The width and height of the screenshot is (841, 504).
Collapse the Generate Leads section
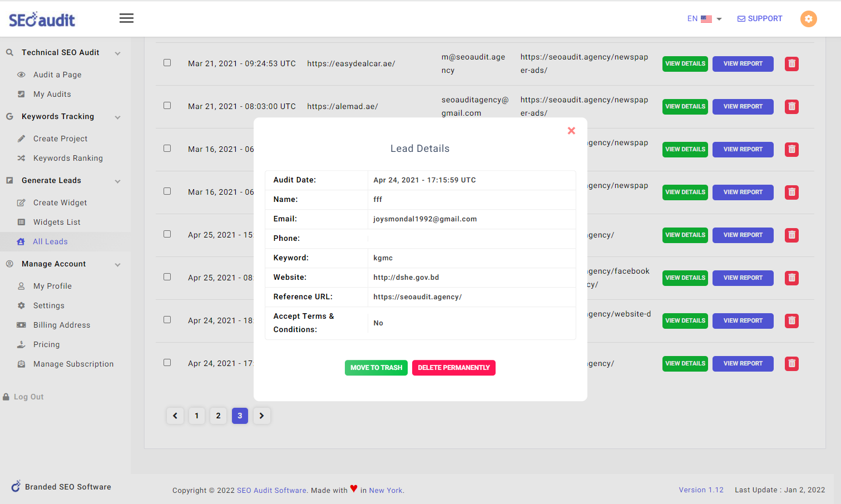pyautogui.click(x=117, y=180)
